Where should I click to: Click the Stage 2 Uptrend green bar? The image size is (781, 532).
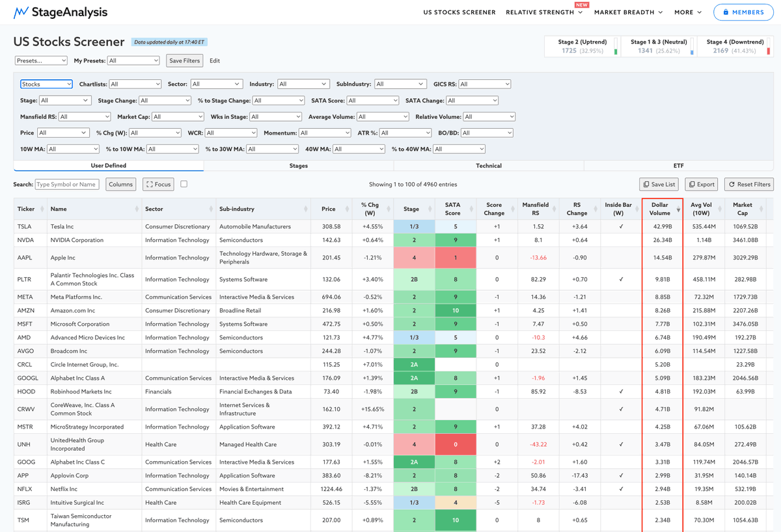pos(616,46)
